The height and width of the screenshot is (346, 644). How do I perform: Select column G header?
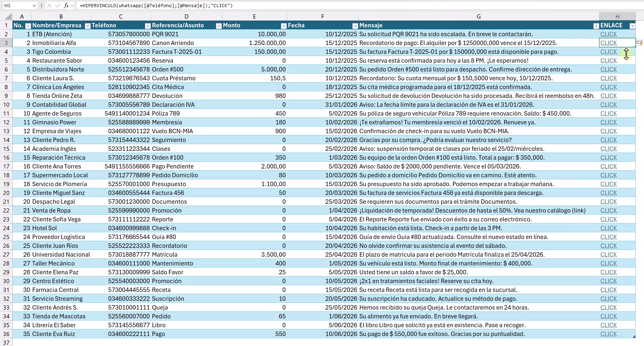click(x=479, y=16)
